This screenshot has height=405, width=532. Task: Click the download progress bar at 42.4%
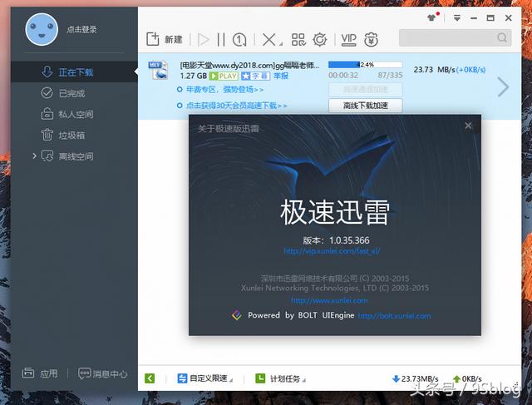point(365,65)
